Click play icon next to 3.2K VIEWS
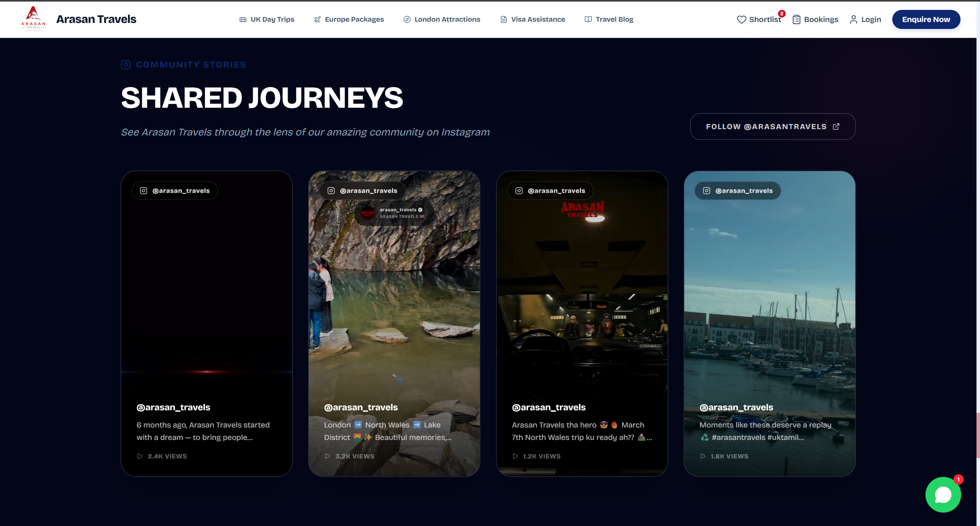980x526 pixels. coord(327,456)
